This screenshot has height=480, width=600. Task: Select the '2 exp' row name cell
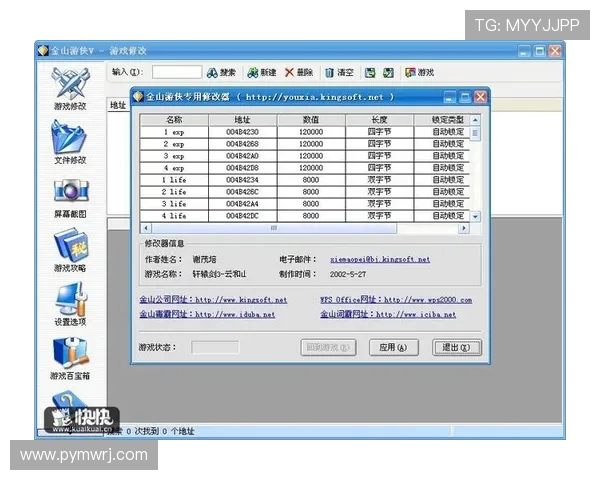pos(174,144)
